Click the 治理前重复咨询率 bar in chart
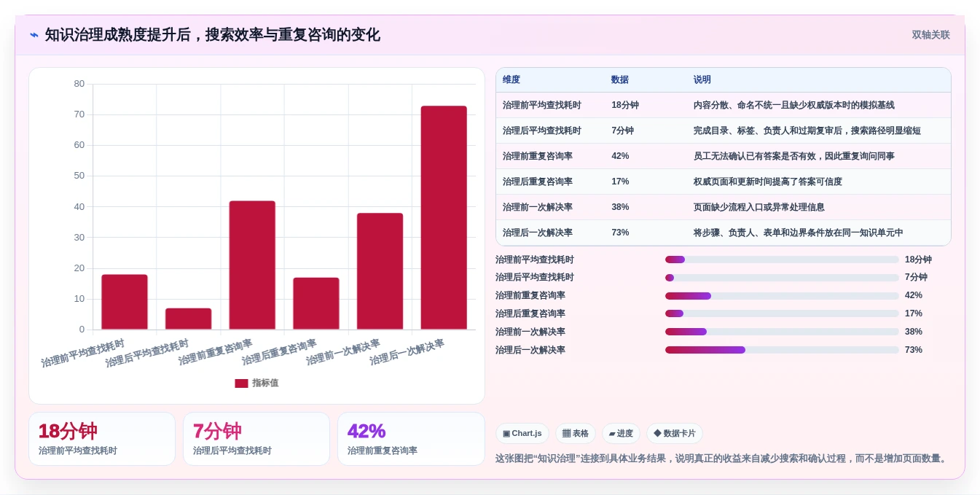Viewport: 980px width, 495px height. pos(252,265)
